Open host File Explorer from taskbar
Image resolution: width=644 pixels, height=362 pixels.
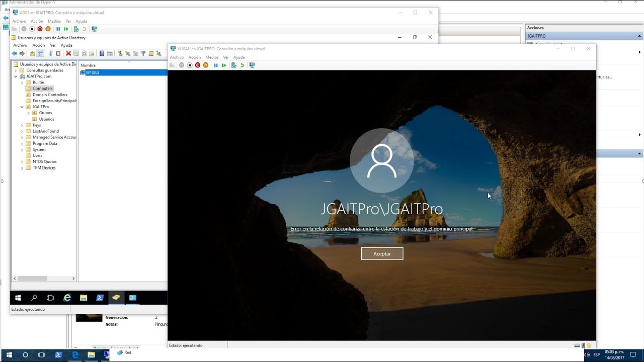(91, 355)
